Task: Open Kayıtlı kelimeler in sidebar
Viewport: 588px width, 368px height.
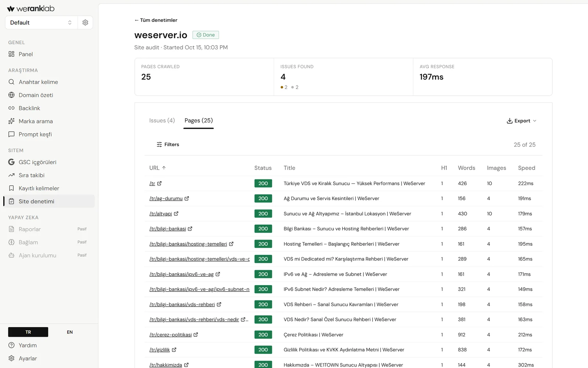Action: pyautogui.click(x=49, y=188)
